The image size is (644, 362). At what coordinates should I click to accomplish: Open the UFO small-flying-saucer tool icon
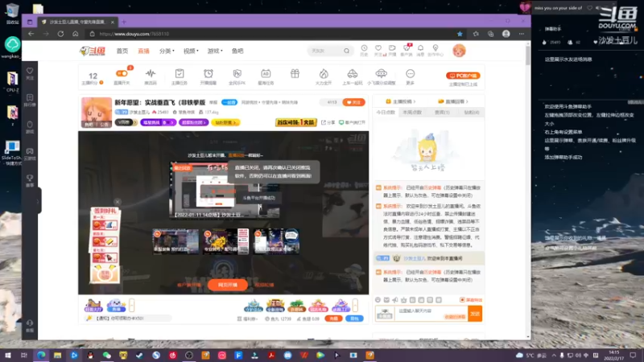tap(381, 73)
